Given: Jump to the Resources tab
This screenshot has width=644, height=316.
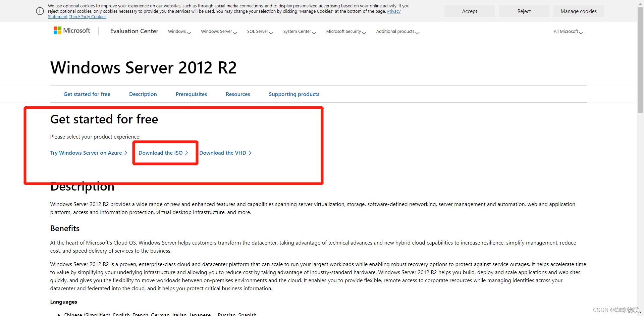Looking at the screenshot, I should (238, 94).
